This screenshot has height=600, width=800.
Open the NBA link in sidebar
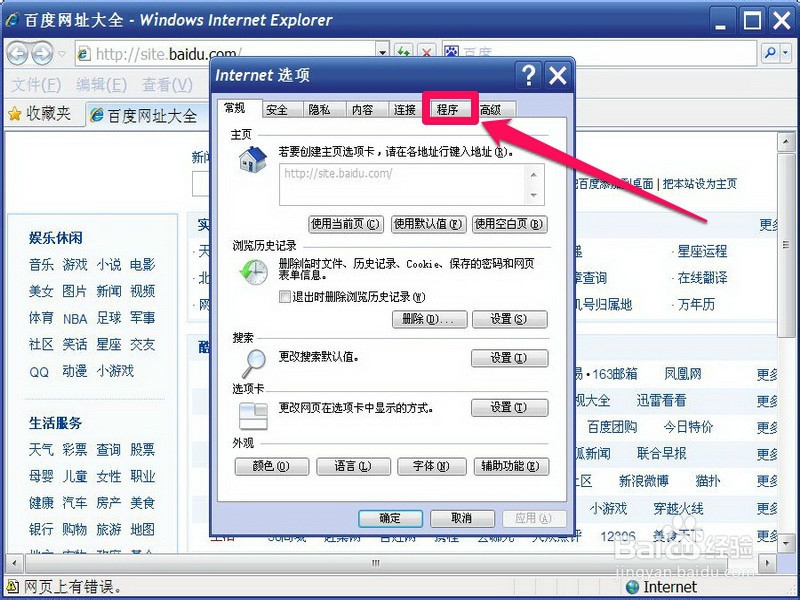point(75,319)
